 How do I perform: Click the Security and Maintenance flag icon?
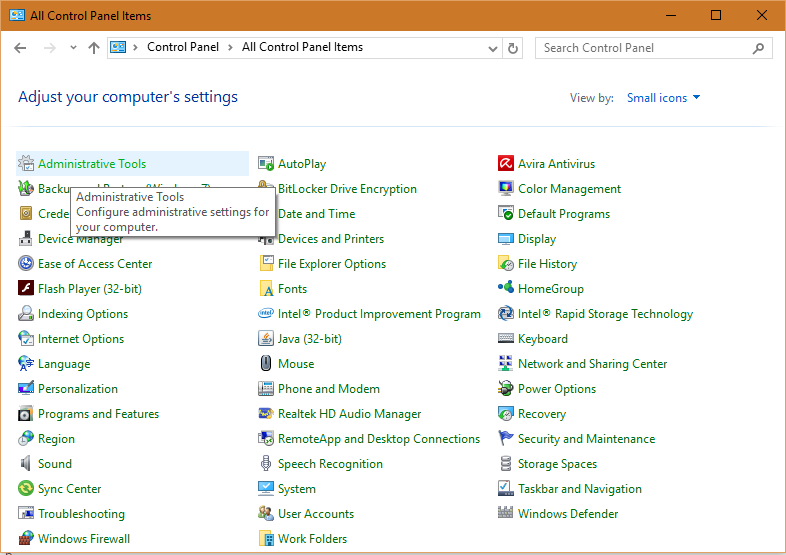click(x=506, y=438)
